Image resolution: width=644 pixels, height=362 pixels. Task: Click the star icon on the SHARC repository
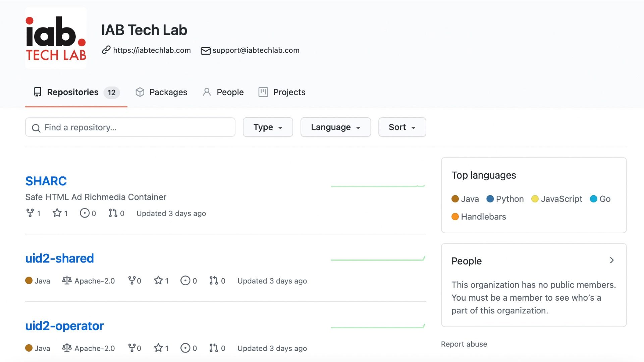tap(57, 213)
